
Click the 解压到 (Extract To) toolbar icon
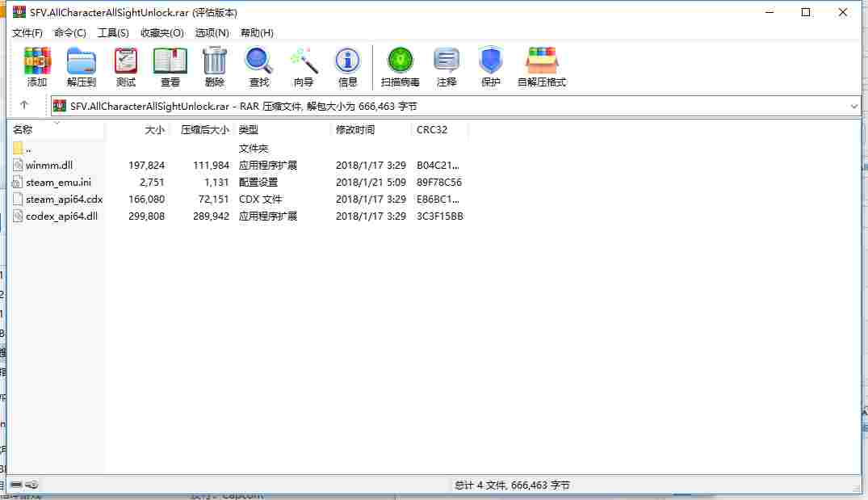pos(82,61)
